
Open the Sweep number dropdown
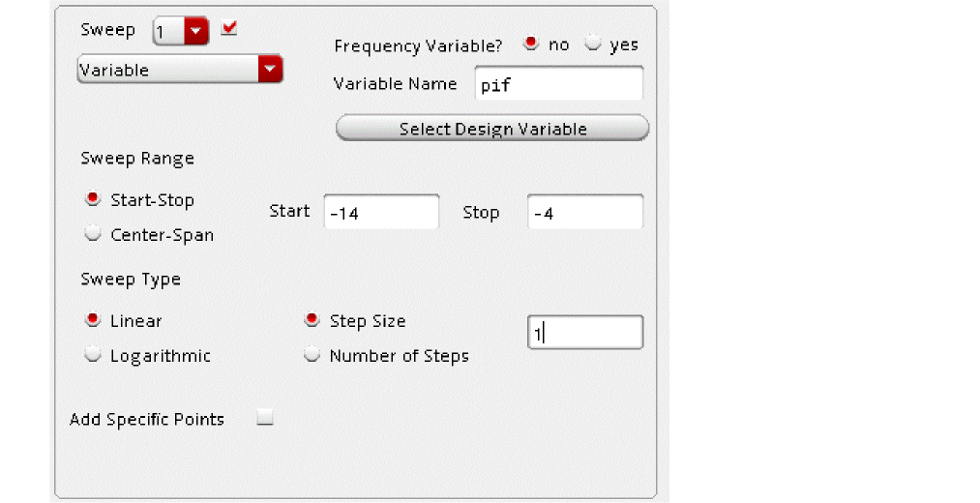196,32
